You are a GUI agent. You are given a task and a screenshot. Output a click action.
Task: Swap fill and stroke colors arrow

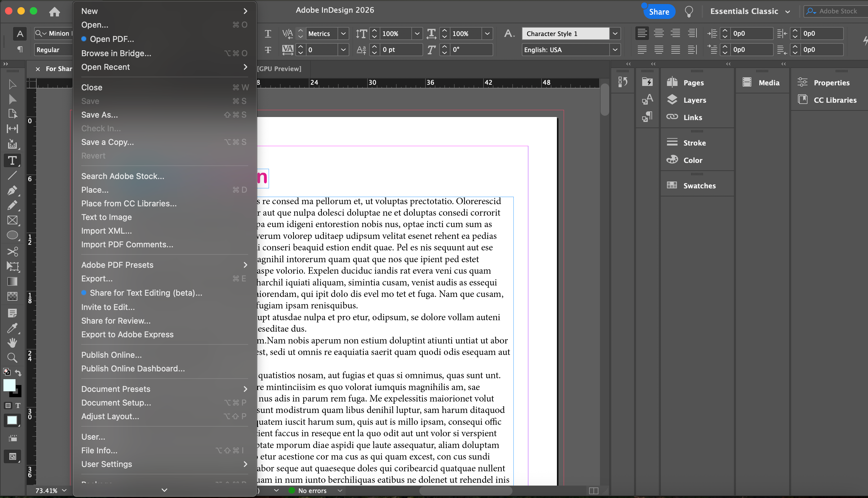point(19,373)
